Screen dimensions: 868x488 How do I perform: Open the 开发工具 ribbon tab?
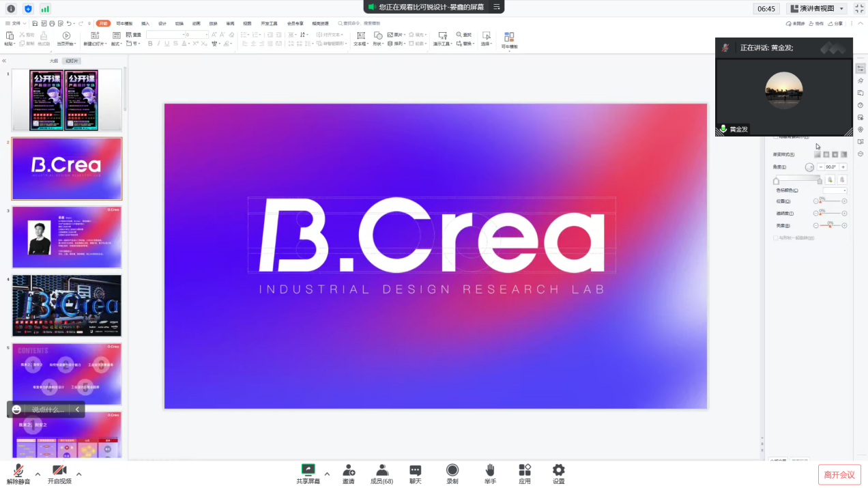click(269, 23)
